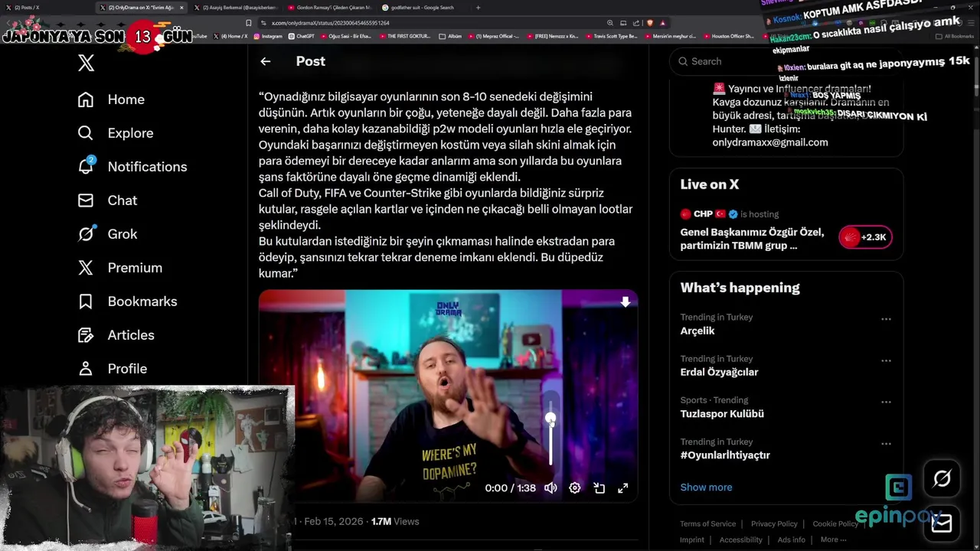Open the All Bookmarks folder
This screenshot has height=551, width=980.
[955, 36]
